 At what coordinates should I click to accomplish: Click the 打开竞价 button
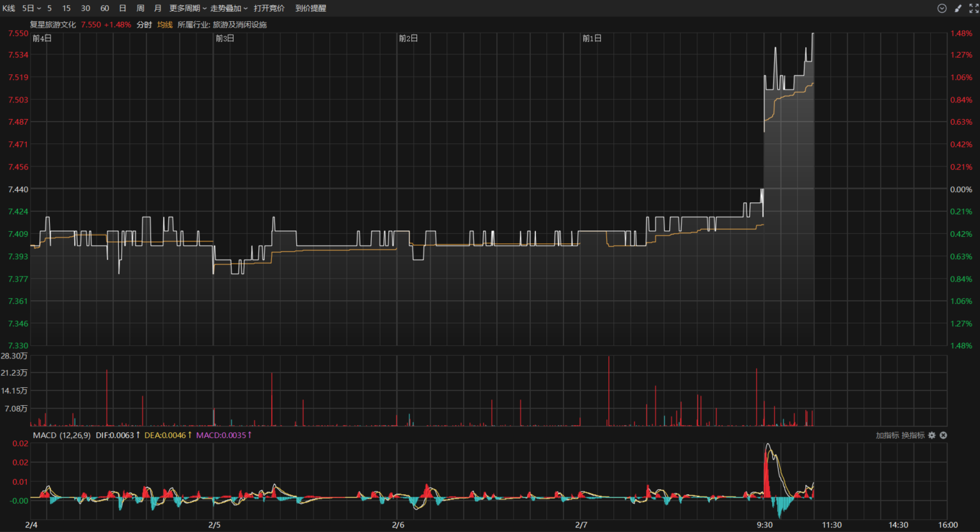[x=269, y=8]
